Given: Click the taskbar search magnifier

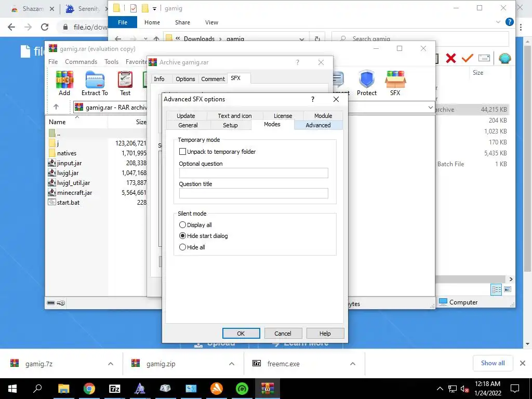Looking at the screenshot, I should tap(37, 388).
